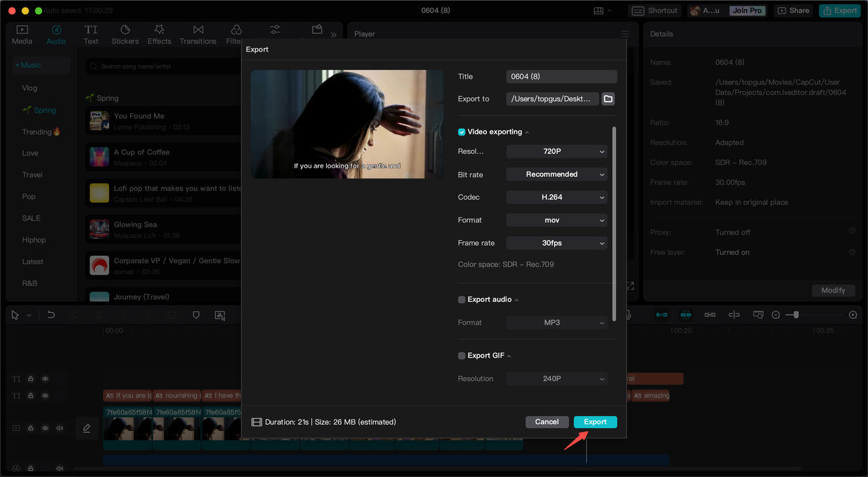This screenshot has height=477, width=868.
Task: Hide the topmost text track
Action: pyautogui.click(x=45, y=379)
